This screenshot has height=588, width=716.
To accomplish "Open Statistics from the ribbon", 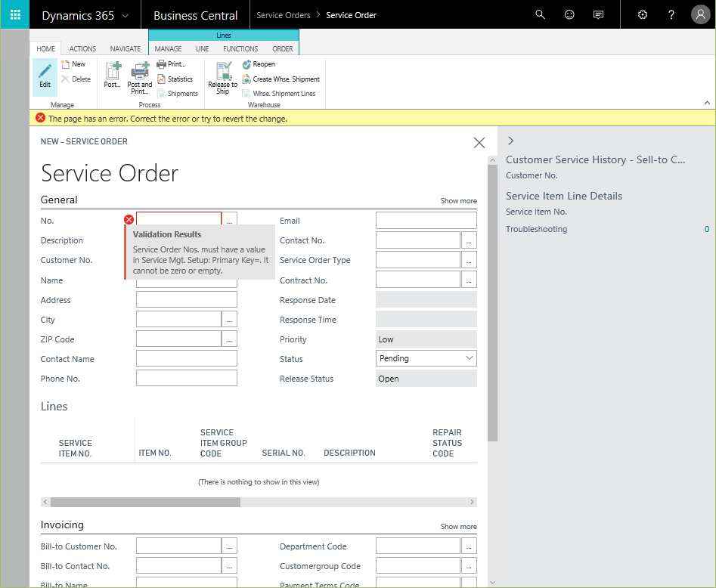I will tap(175, 79).
